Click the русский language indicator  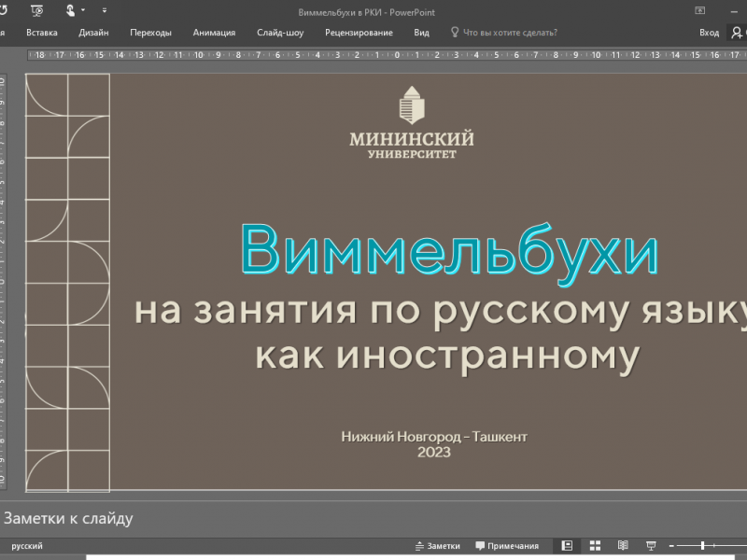(26, 546)
